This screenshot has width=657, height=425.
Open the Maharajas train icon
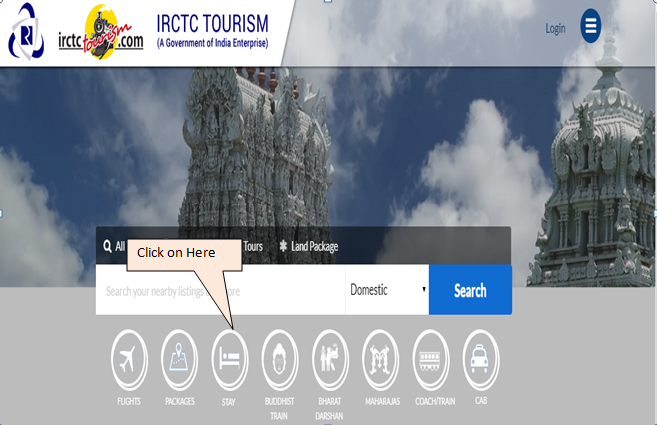coord(380,360)
